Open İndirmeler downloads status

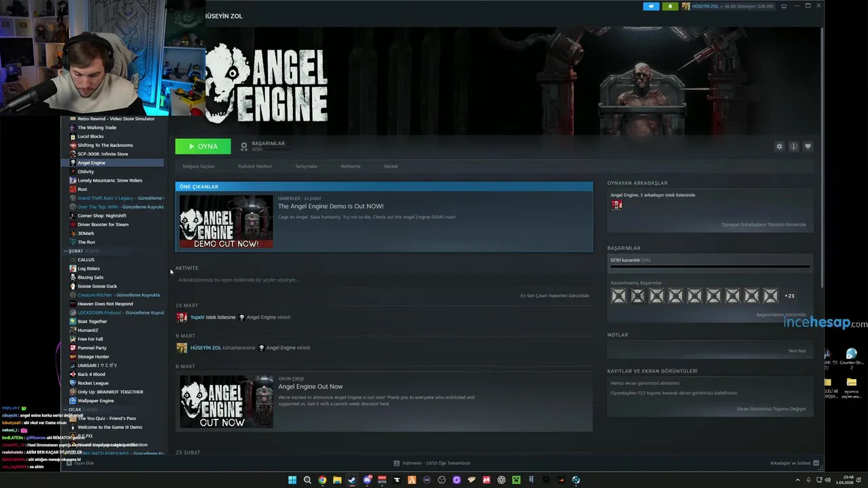pyautogui.click(x=432, y=463)
